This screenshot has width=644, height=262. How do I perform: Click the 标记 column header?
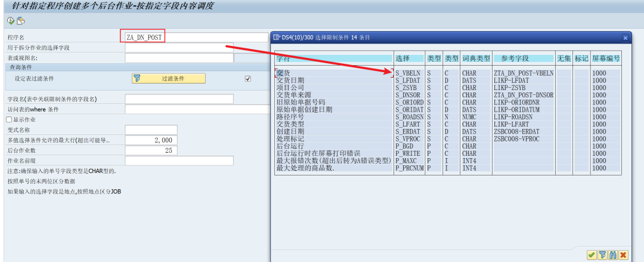click(581, 59)
